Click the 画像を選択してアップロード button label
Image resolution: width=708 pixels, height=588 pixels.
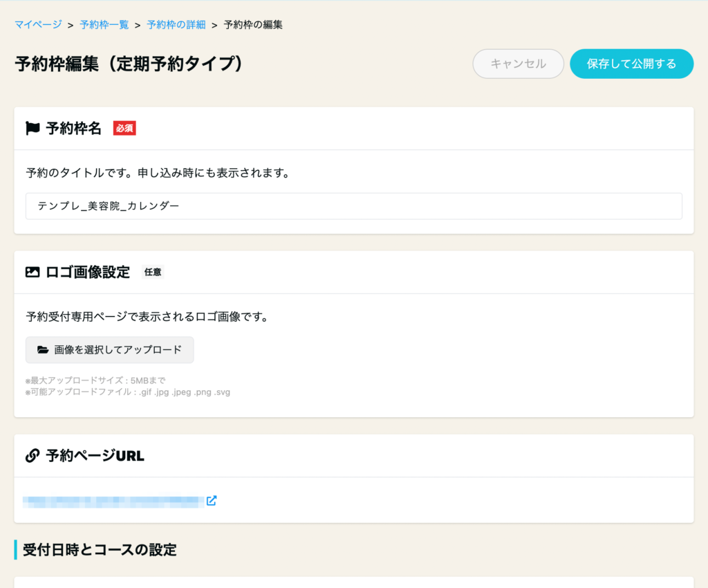118,350
